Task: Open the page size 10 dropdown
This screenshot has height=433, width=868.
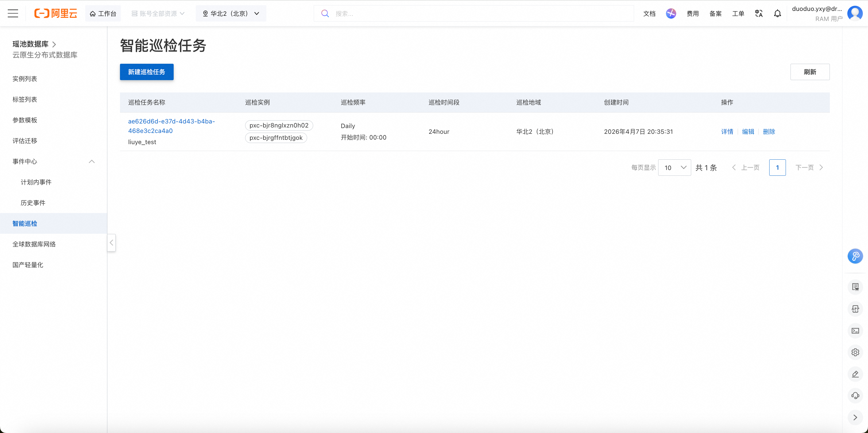Action: click(674, 167)
